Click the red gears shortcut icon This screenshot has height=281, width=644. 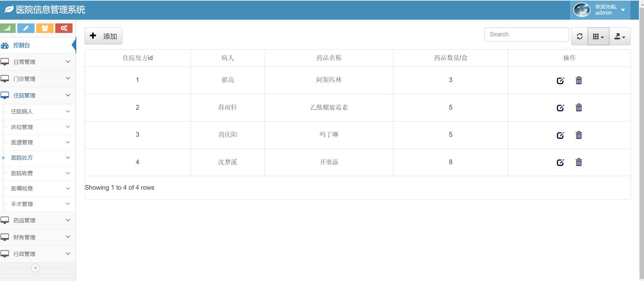click(64, 28)
